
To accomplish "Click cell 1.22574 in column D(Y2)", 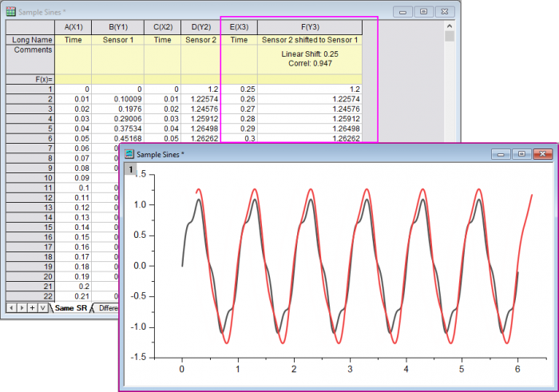I will click(x=200, y=99).
